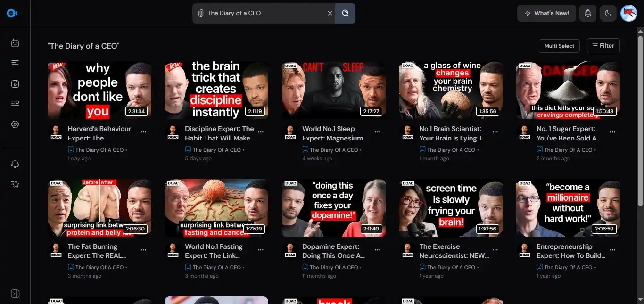Click the page's vertical scrollbar
This screenshot has height=304, width=644.
(640, 118)
